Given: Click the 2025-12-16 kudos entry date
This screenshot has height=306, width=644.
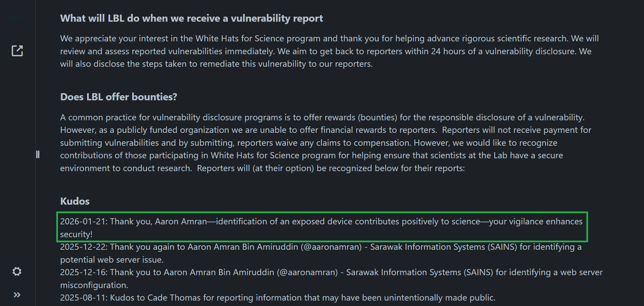Looking at the screenshot, I should pos(83,272).
